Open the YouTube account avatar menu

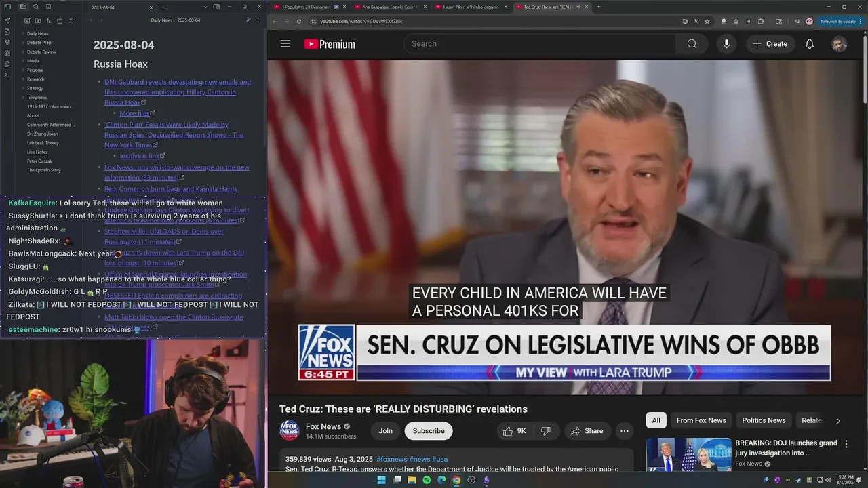(x=840, y=44)
